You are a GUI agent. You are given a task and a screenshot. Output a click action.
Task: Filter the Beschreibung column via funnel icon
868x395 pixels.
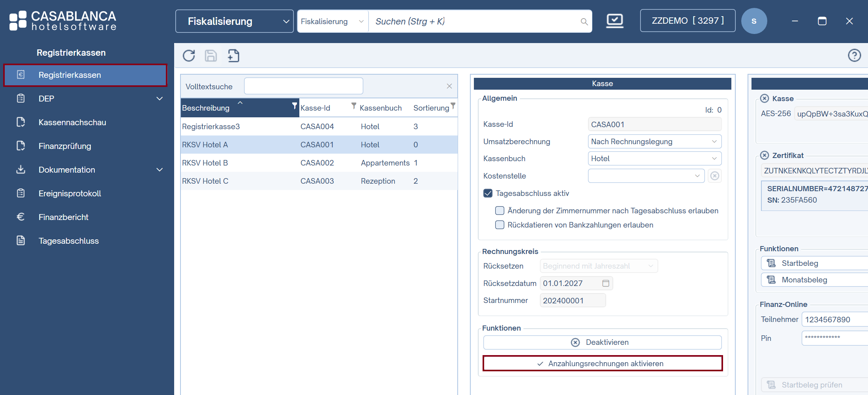pyautogui.click(x=294, y=106)
